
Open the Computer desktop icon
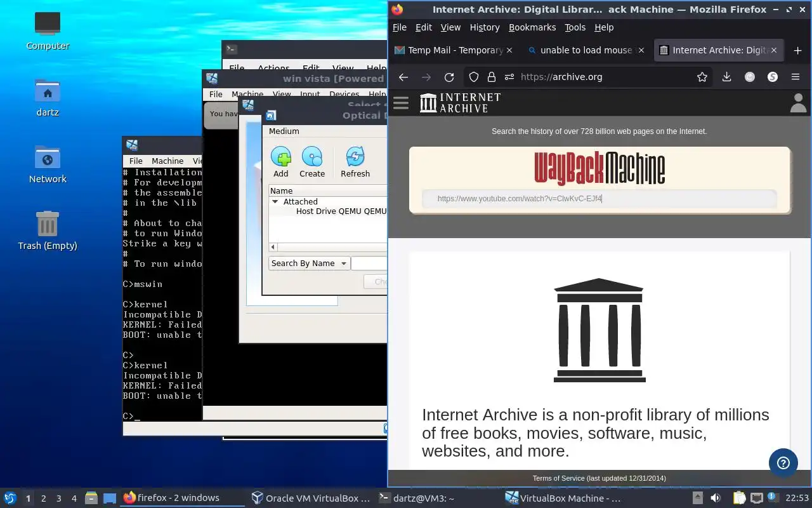pyautogui.click(x=48, y=30)
